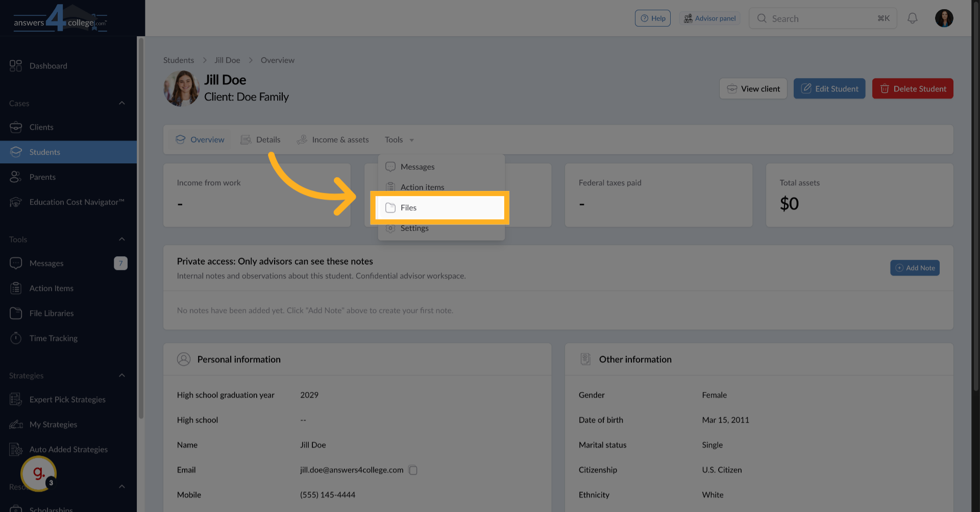
Task: Open the Messages icon in the sidebar
Action: click(x=16, y=263)
